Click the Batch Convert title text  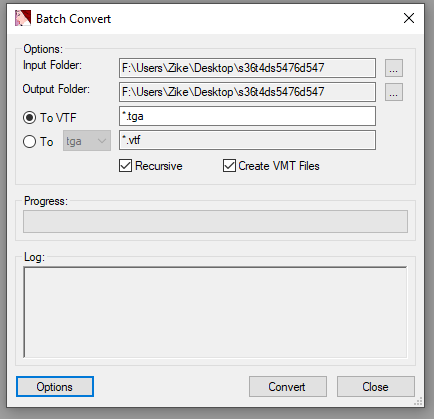(73, 19)
